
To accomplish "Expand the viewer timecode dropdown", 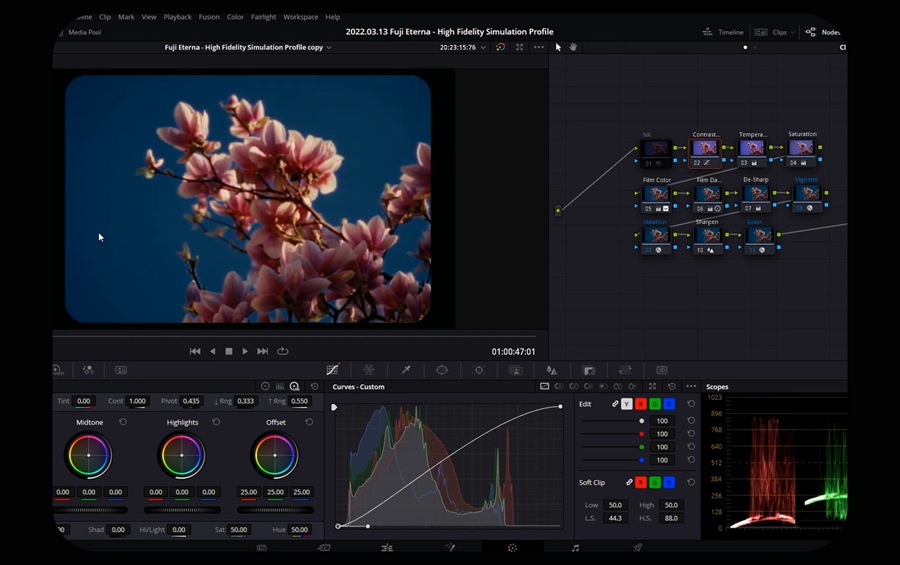I will click(483, 47).
